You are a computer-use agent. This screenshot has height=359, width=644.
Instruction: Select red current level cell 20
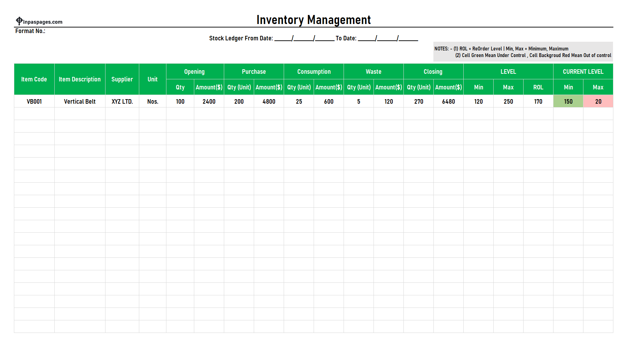(x=598, y=101)
